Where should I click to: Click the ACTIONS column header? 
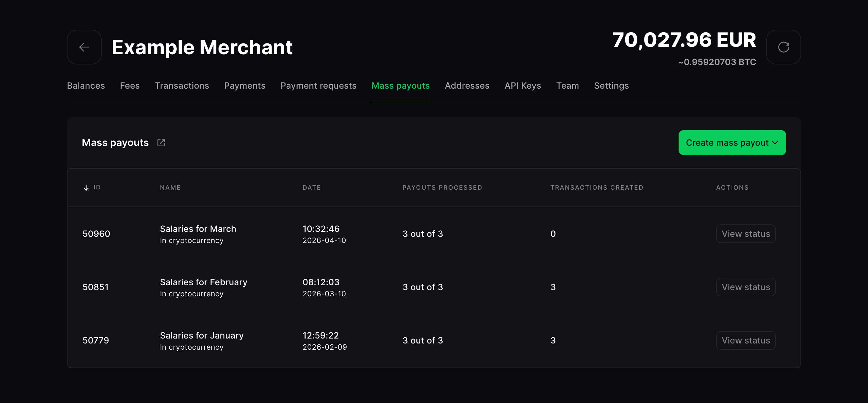732,188
